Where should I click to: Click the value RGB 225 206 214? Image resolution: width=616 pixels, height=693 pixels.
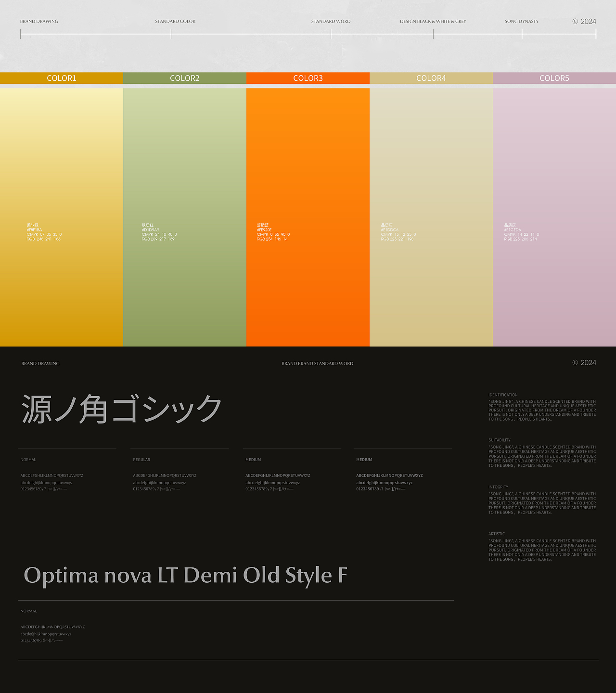[521, 239]
